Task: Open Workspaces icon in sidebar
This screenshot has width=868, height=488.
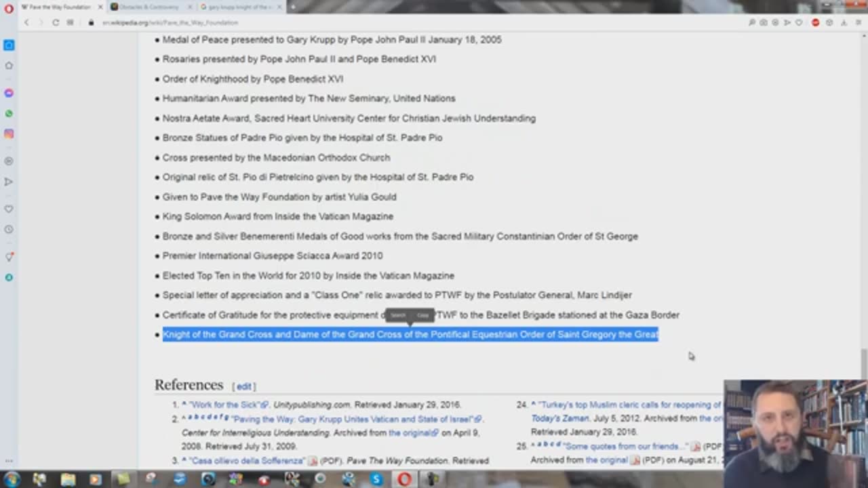Action: 9,45
